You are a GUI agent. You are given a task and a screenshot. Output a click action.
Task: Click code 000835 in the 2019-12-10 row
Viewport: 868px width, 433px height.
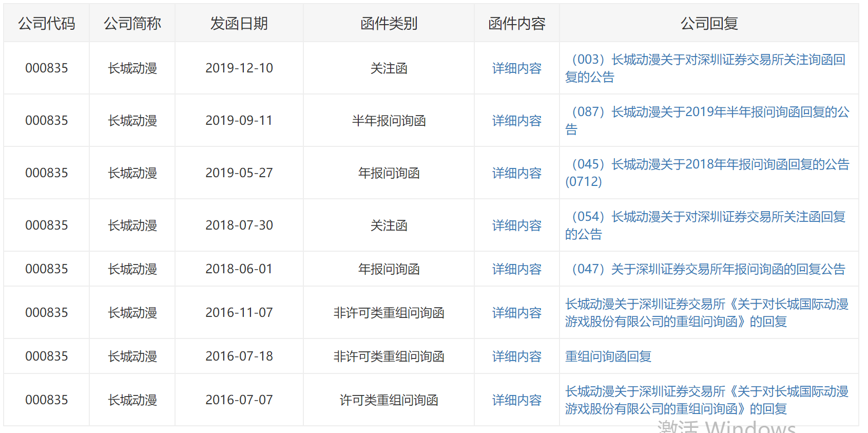coord(47,68)
